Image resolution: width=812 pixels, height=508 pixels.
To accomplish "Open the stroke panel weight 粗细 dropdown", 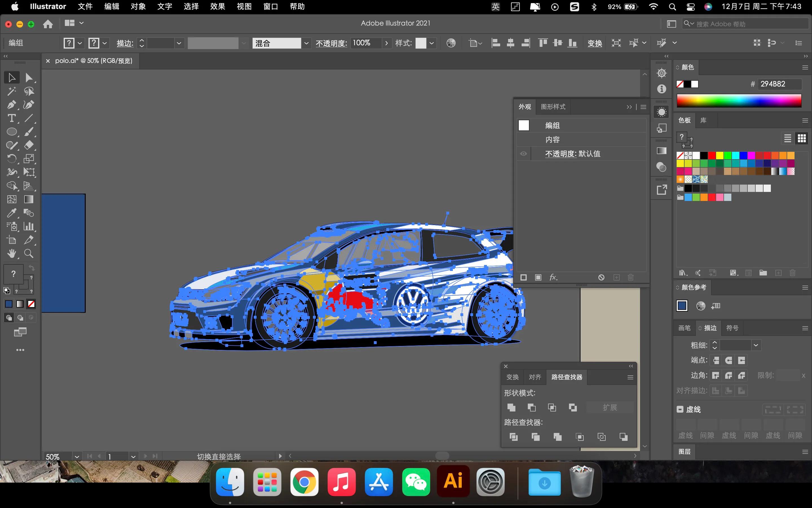I will (x=756, y=345).
